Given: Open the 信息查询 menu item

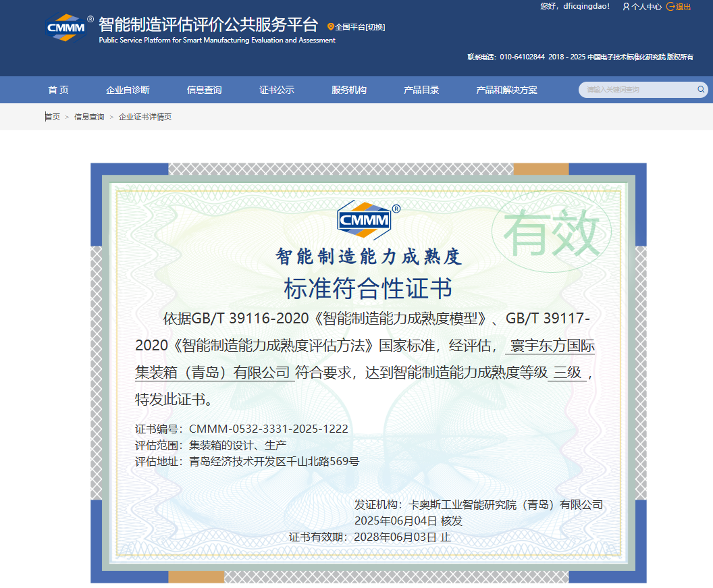Looking at the screenshot, I should click(204, 90).
